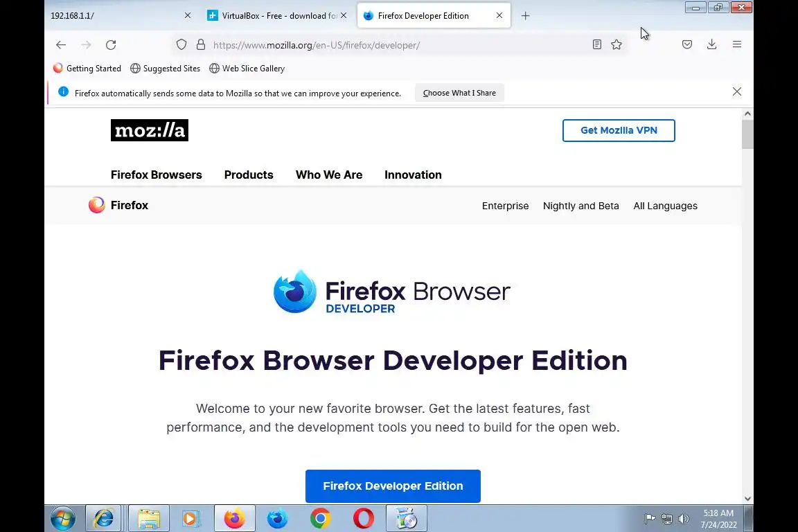Click the site security padlock icon
Image resolution: width=798 pixels, height=532 pixels.
click(201, 45)
